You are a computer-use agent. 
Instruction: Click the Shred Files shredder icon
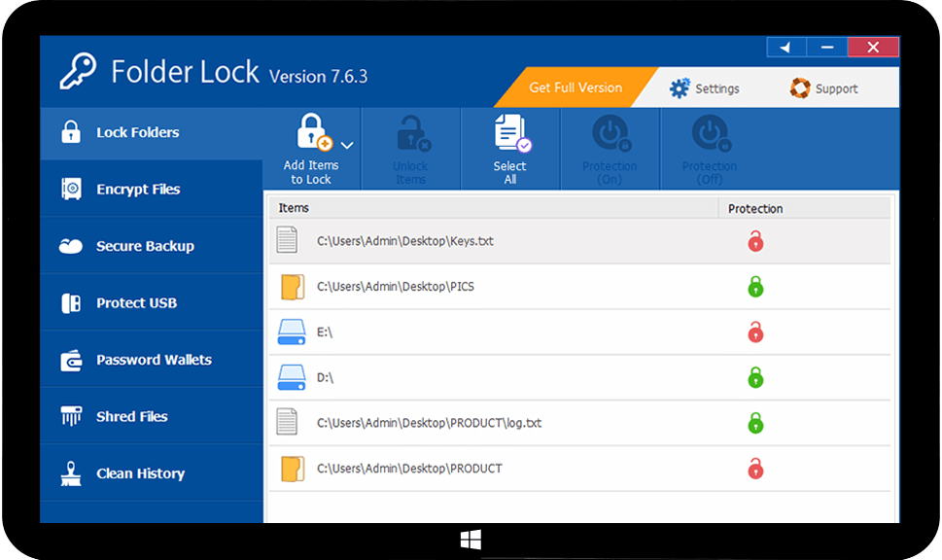pos(71,416)
